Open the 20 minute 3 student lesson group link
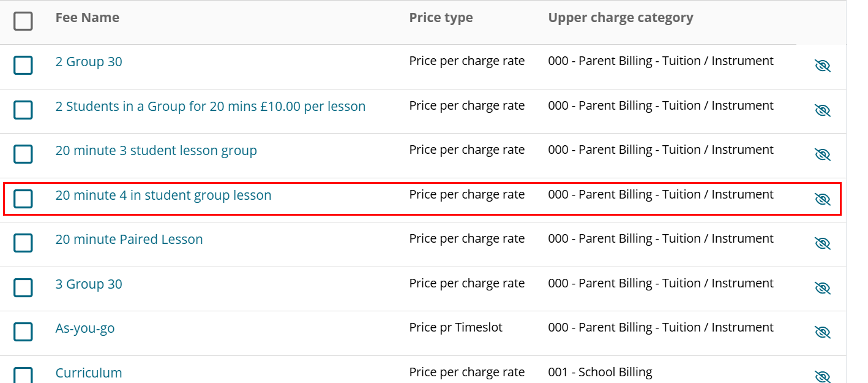868x383 pixels. pos(156,151)
